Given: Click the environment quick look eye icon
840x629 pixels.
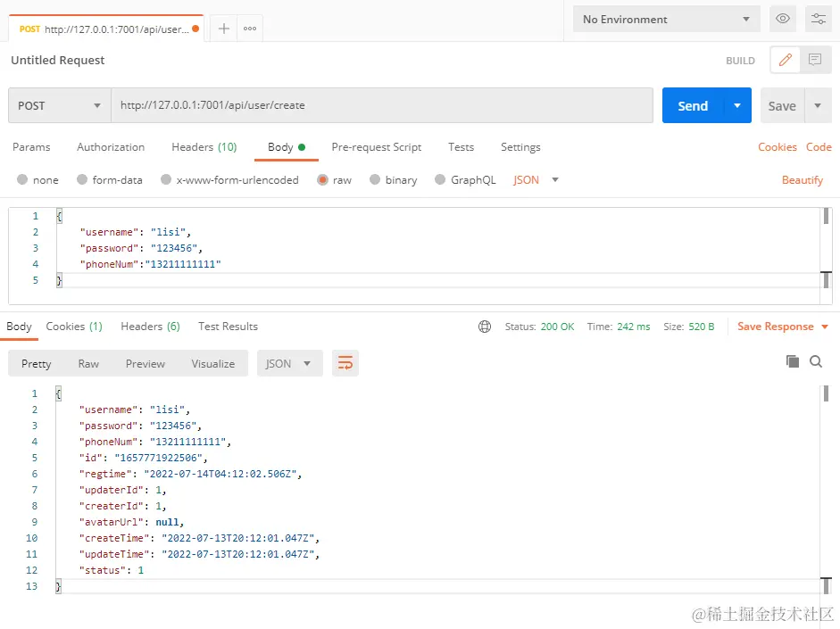Looking at the screenshot, I should [783, 19].
